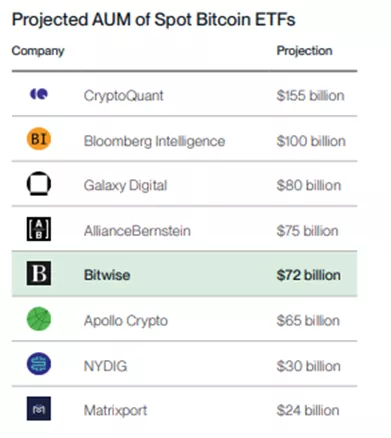Click the $155 billion projection value
The image size is (391, 438).
311,96
